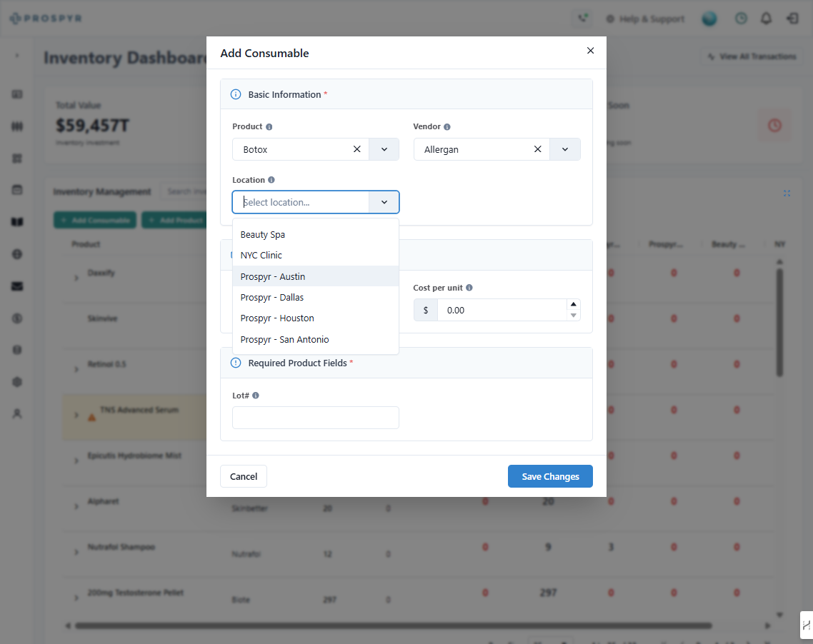
Task: Click the Cost per unit info icon
Action: pyautogui.click(x=469, y=288)
